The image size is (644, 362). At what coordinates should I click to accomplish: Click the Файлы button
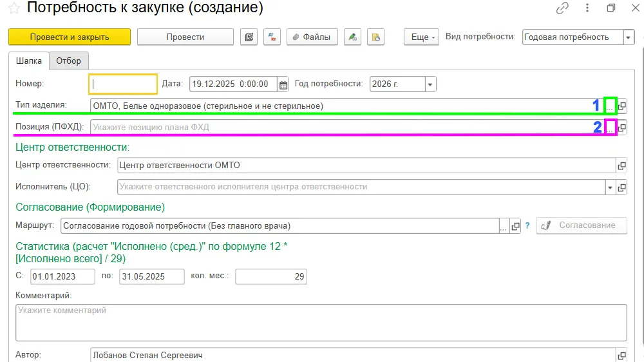(x=312, y=37)
